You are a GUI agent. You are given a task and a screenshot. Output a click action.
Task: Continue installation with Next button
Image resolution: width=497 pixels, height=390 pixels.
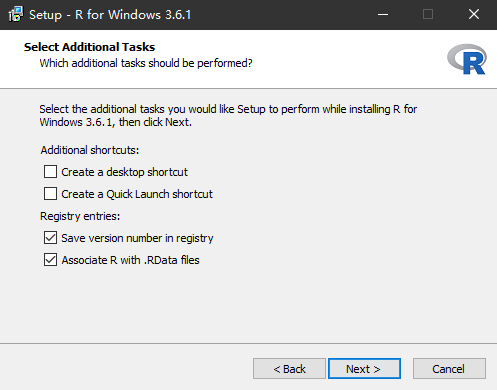point(364,369)
